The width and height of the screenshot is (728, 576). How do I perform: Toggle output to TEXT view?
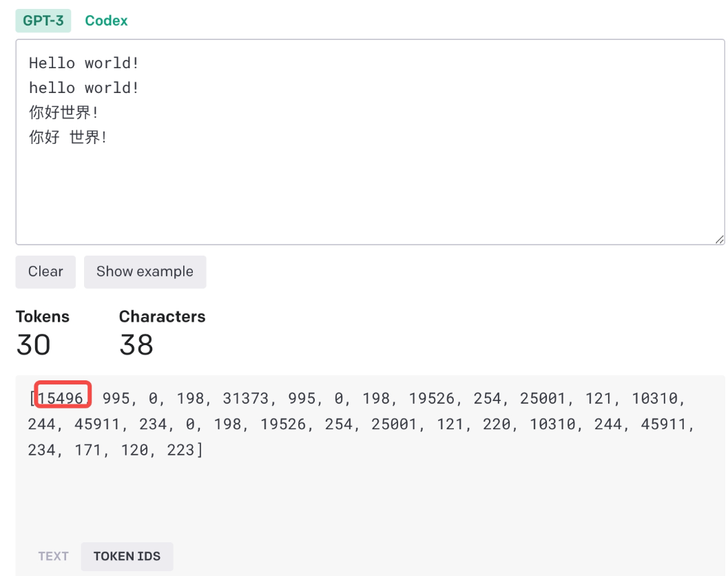[53, 556]
